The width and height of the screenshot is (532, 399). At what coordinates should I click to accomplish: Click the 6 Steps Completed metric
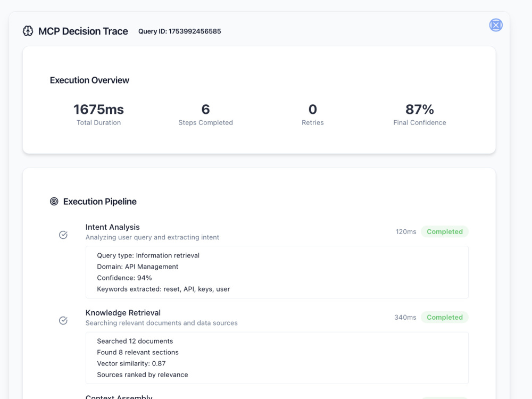205,115
